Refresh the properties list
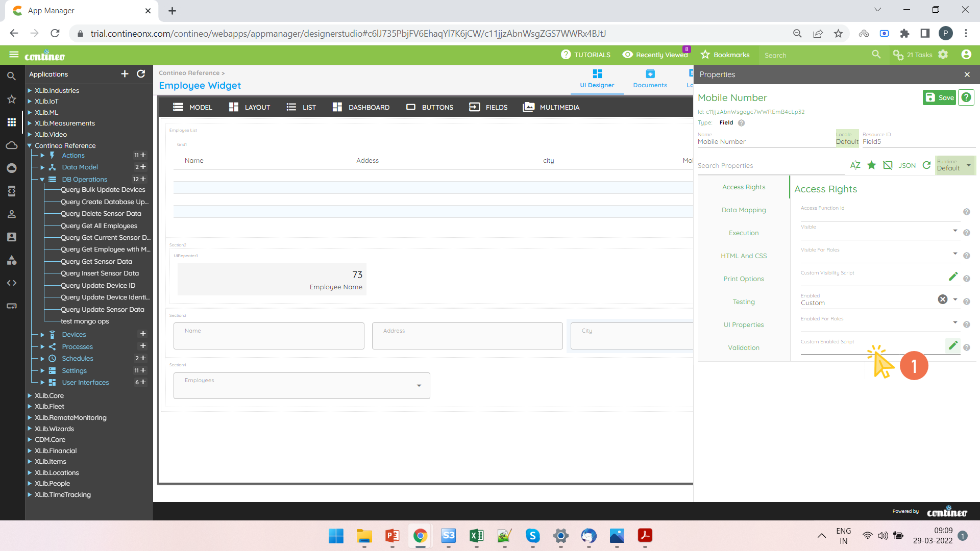The height and width of the screenshot is (551, 980). click(926, 165)
